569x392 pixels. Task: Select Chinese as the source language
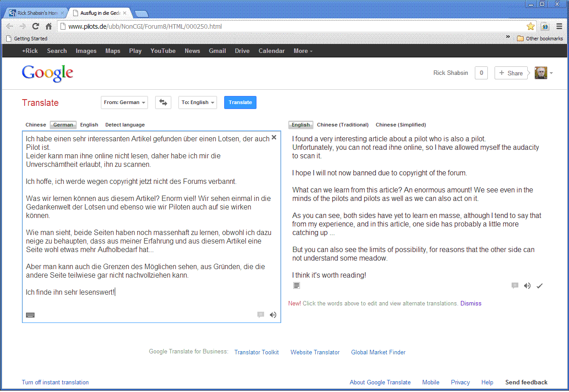pos(36,125)
